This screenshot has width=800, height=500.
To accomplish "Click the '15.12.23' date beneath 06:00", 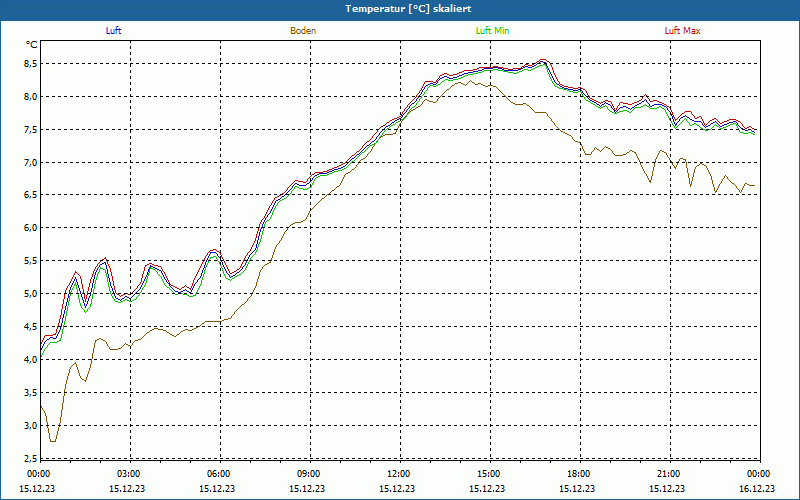I will click(x=218, y=488).
